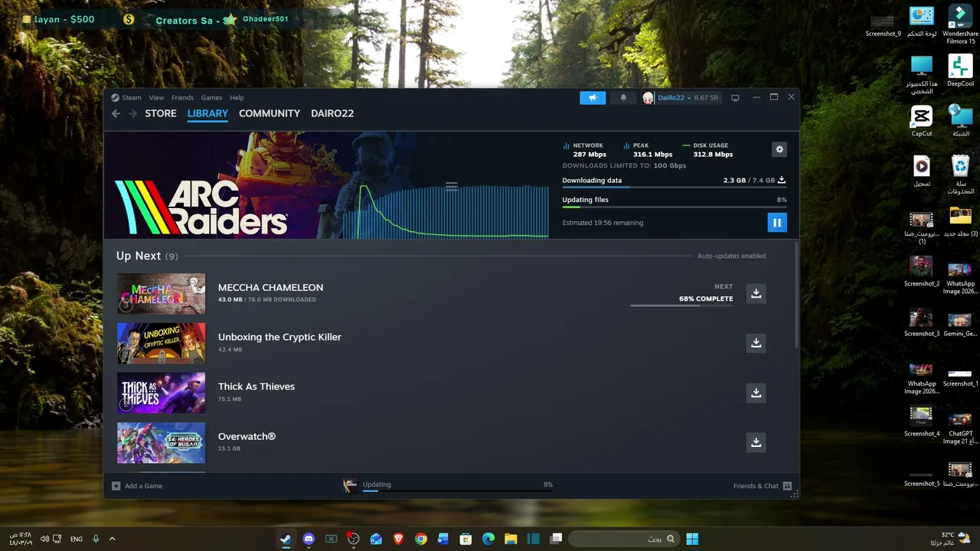Switch to the STORE tab
980x551 pixels.
coord(161,113)
